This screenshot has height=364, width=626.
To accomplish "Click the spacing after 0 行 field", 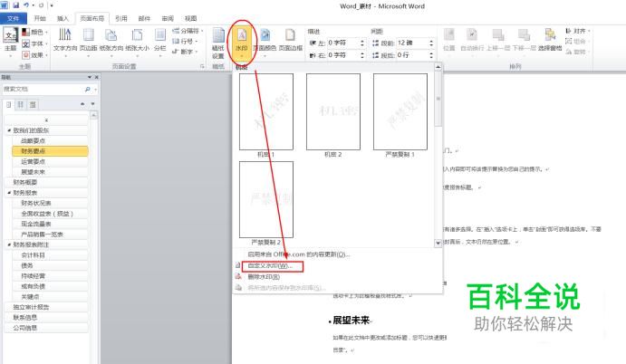I will 412,55.
